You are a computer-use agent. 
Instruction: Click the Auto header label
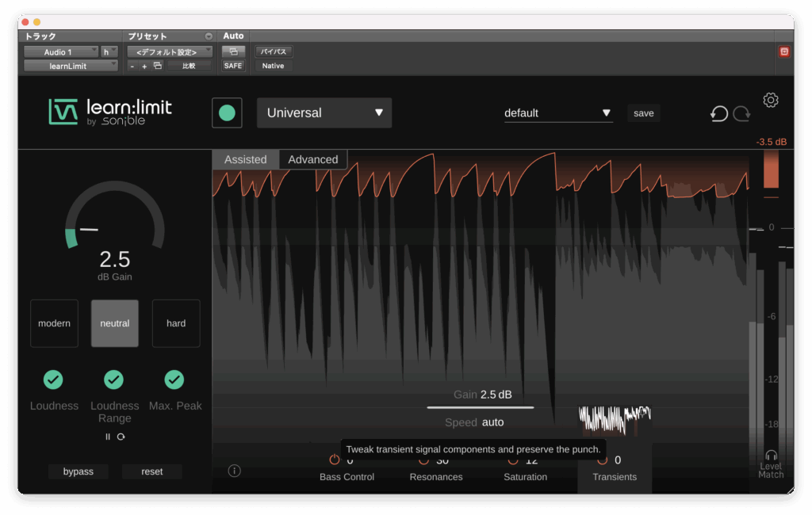pos(233,36)
